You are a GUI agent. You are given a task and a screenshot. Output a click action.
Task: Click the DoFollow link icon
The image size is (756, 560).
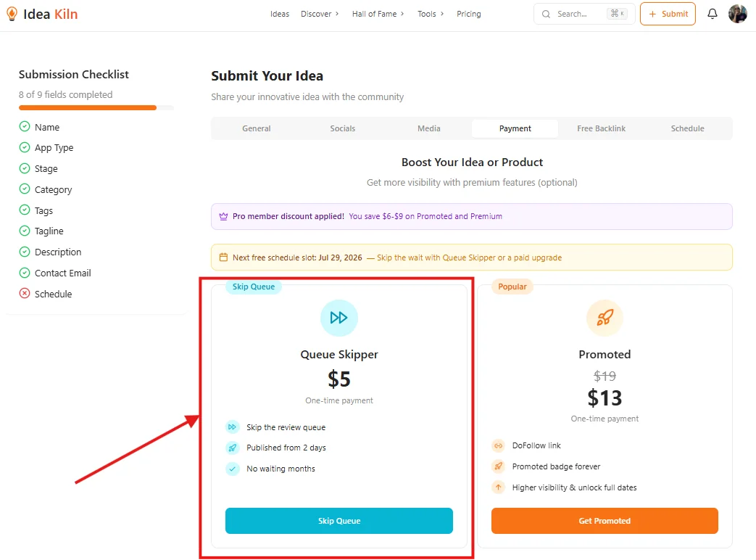[x=498, y=445]
